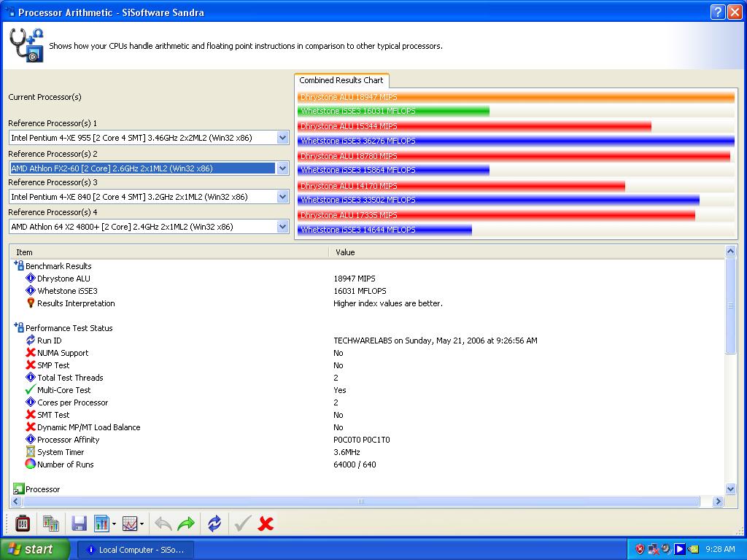Image resolution: width=747 pixels, height=560 pixels.
Task: Click Dynamic MP/MT Load Balance red X icon
Action: tap(31, 427)
